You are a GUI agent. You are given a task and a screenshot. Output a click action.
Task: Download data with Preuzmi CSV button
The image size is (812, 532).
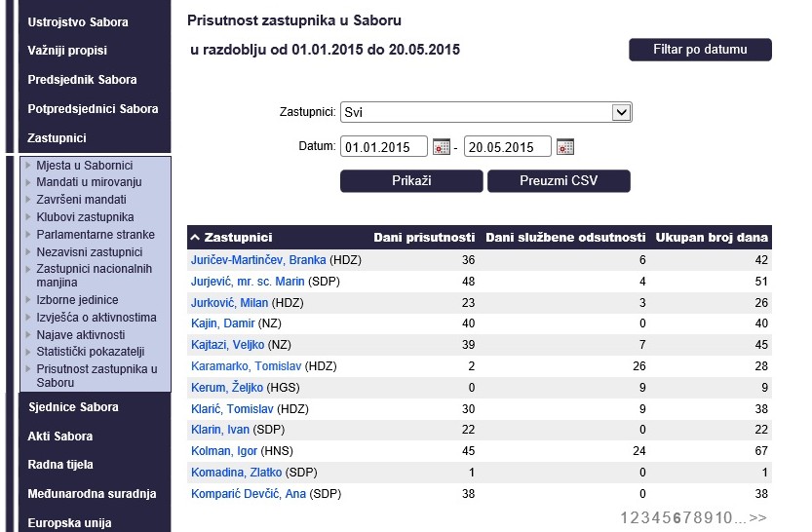[x=559, y=180]
